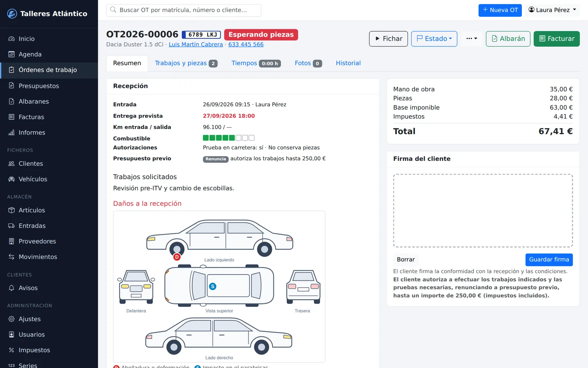The image size is (588, 368).
Task: Open client link Luis Martín Cabrera
Action: click(x=196, y=44)
